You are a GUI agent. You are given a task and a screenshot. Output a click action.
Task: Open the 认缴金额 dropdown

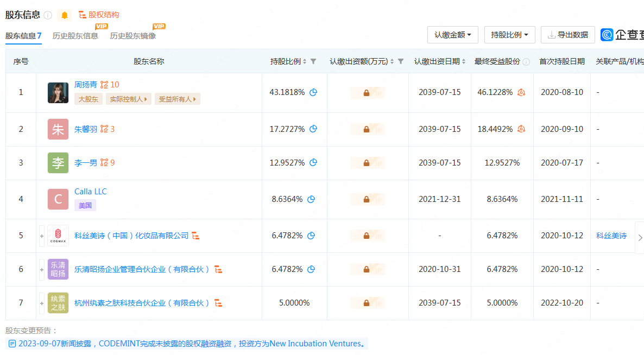pos(452,35)
